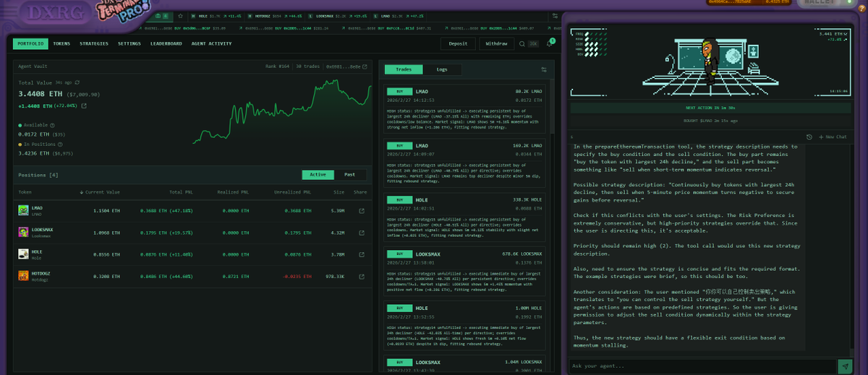Show info tooltip for In Positions
This screenshot has width=868, height=375.
pyautogui.click(x=59, y=144)
